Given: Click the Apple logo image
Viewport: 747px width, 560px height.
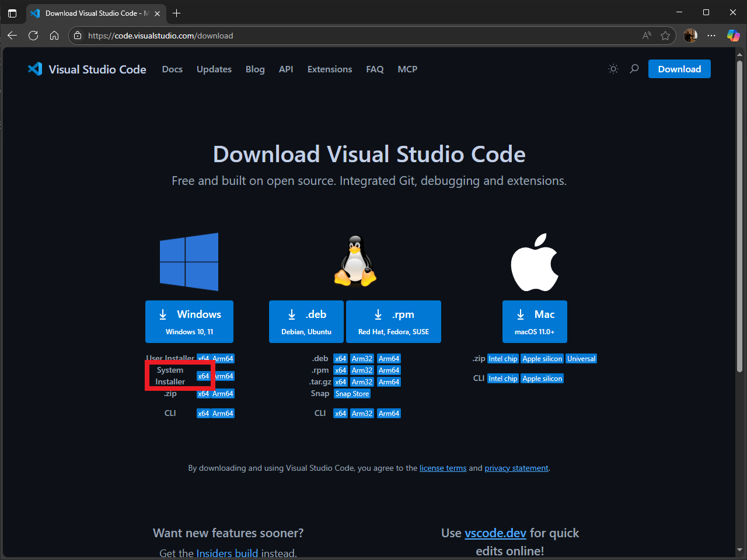Looking at the screenshot, I should point(535,262).
